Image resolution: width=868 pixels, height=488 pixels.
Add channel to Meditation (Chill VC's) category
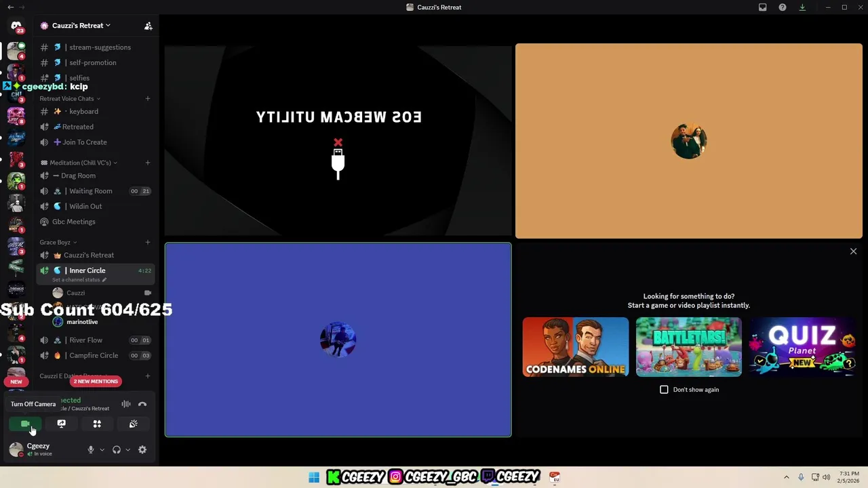click(147, 163)
